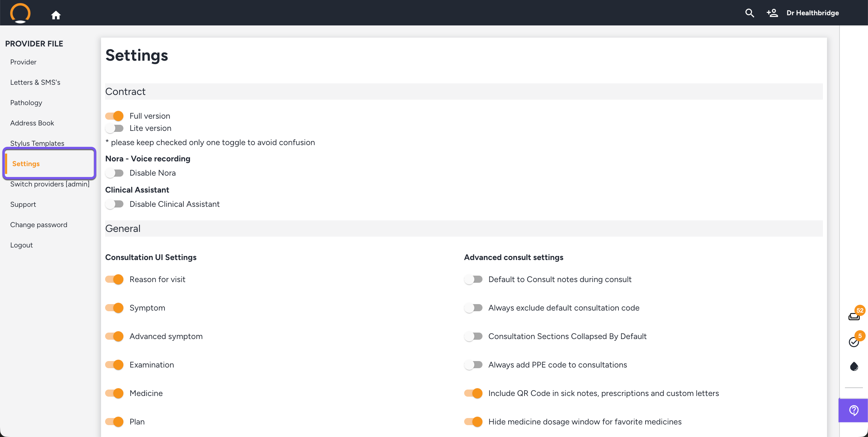Viewport: 868px width, 437px height.
Task: Toggle Disable Nora switch
Action: tap(114, 173)
